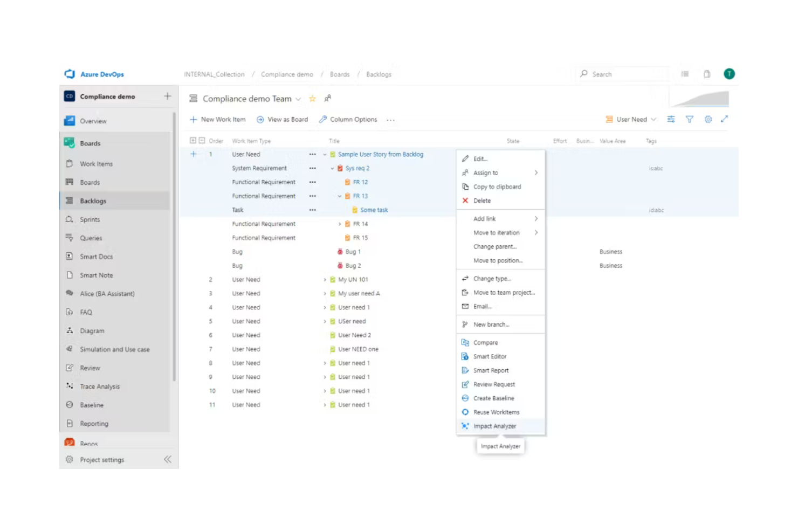The height and width of the screenshot is (532, 798).
Task: Click View as Board
Action: (x=283, y=119)
